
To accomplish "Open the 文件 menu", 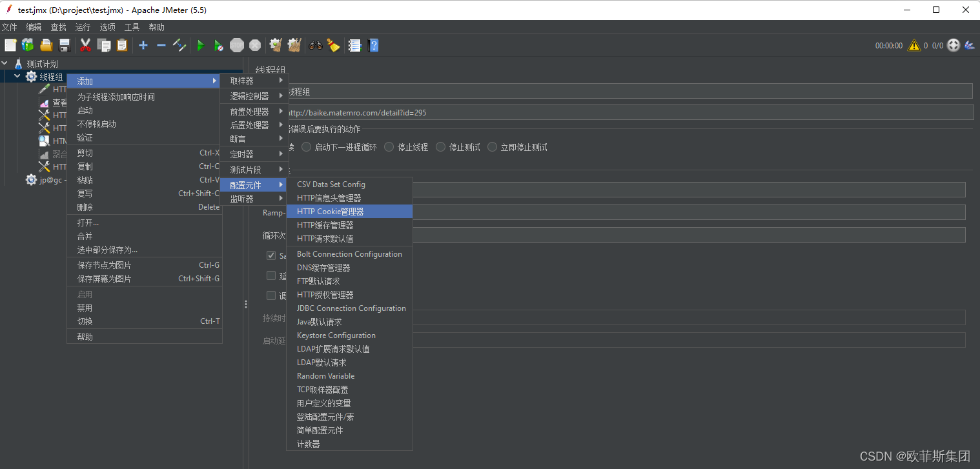I will [9, 27].
